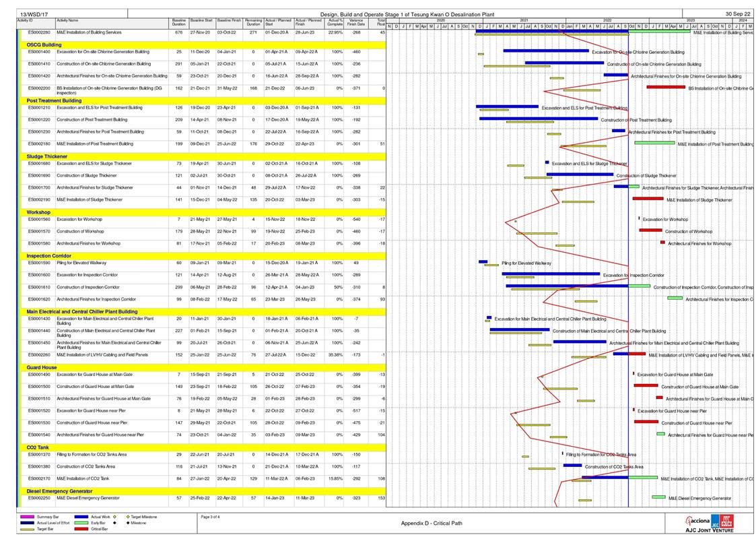Click the Summary Bar legend swatch
This screenshot has height=535, width=756.
coord(28,517)
